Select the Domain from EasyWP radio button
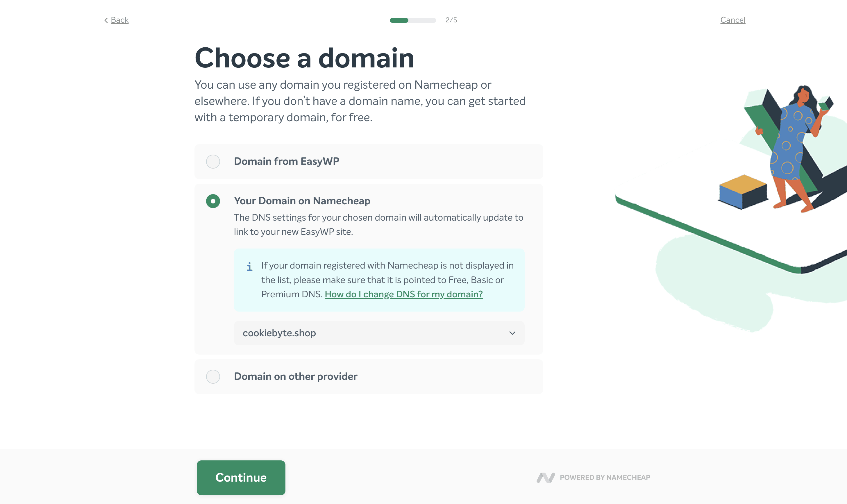This screenshot has height=504, width=847. (213, 161)
